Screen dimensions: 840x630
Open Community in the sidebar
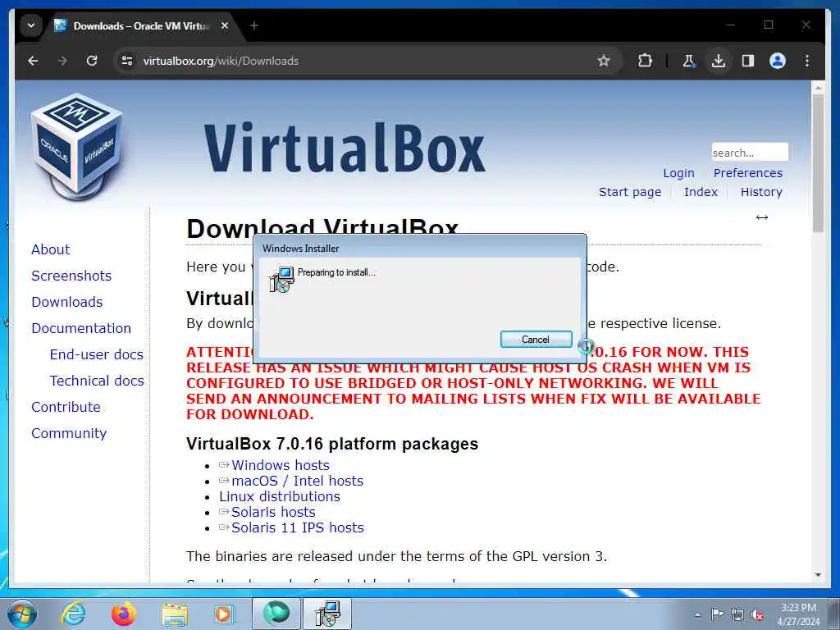pyautogui.click(x=69, y=433)
